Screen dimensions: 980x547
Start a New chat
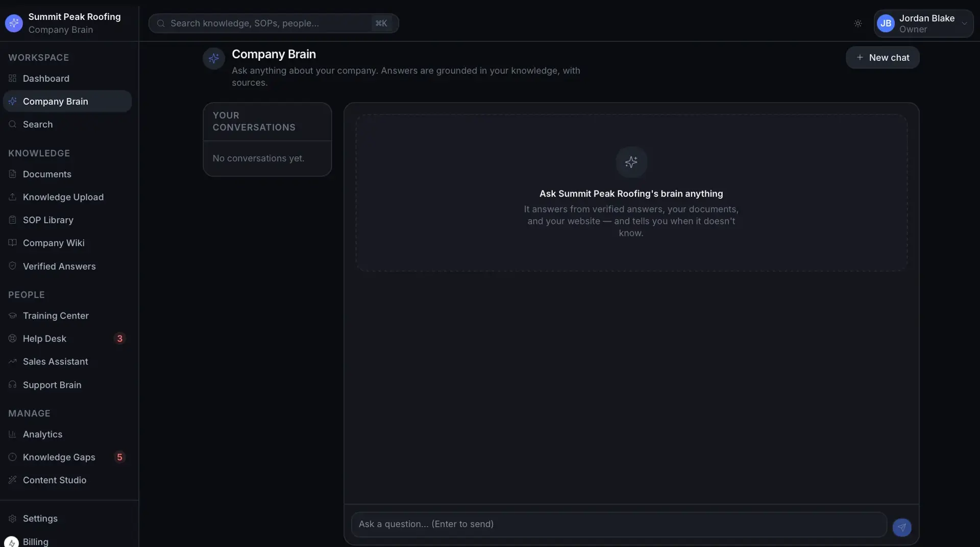883,58
